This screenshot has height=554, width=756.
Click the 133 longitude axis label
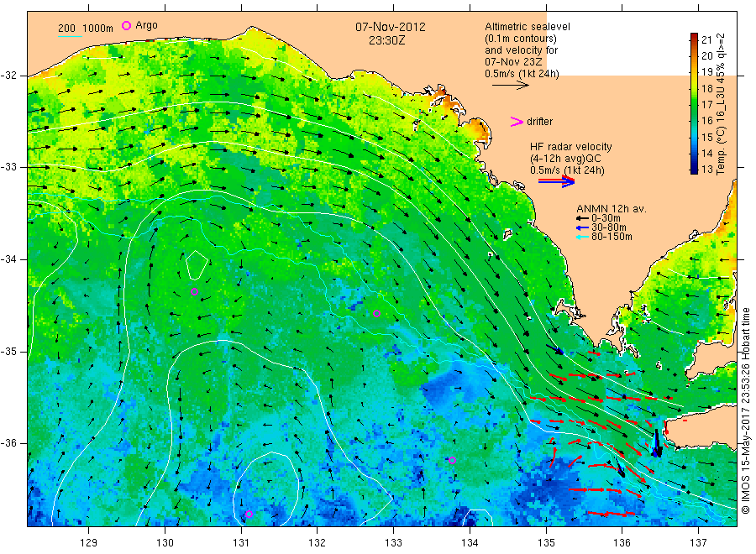point(393,543)
